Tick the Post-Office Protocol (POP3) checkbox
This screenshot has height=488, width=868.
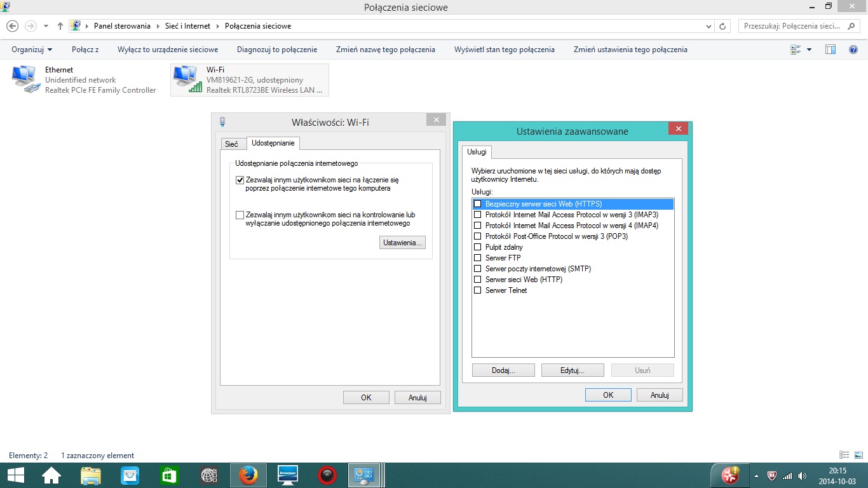[478, 236]
